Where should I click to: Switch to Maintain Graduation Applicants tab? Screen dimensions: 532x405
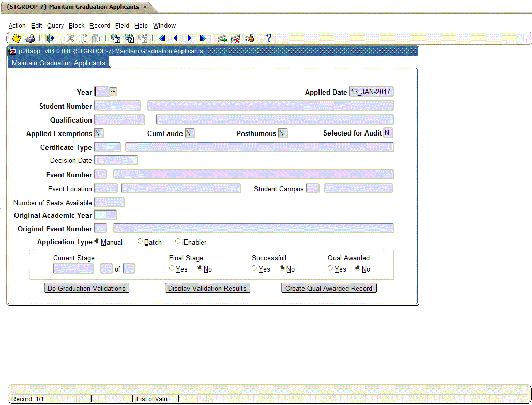click(x=58, y=62)
